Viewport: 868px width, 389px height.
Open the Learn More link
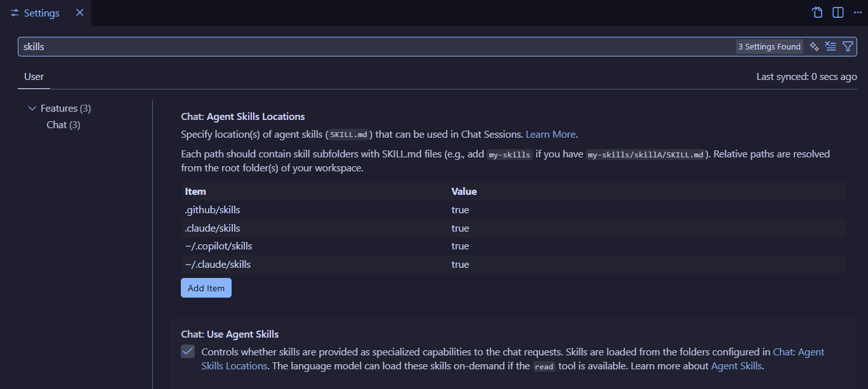pos(549,134)
